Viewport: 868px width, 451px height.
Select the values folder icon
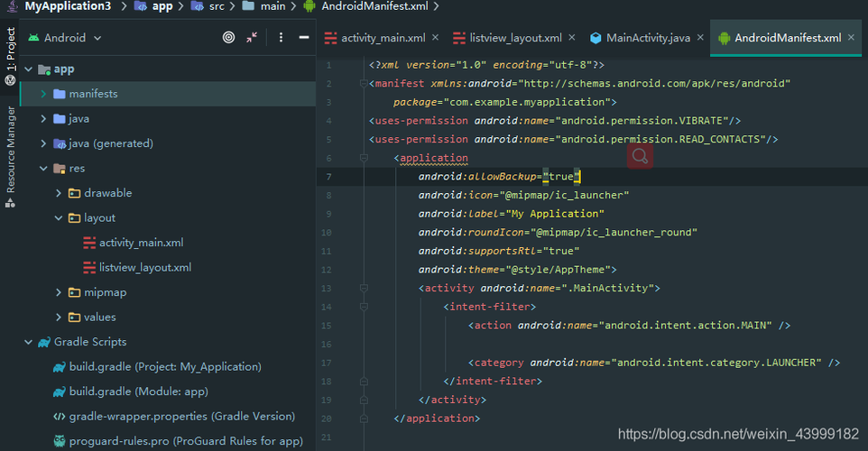click(74, 318)
